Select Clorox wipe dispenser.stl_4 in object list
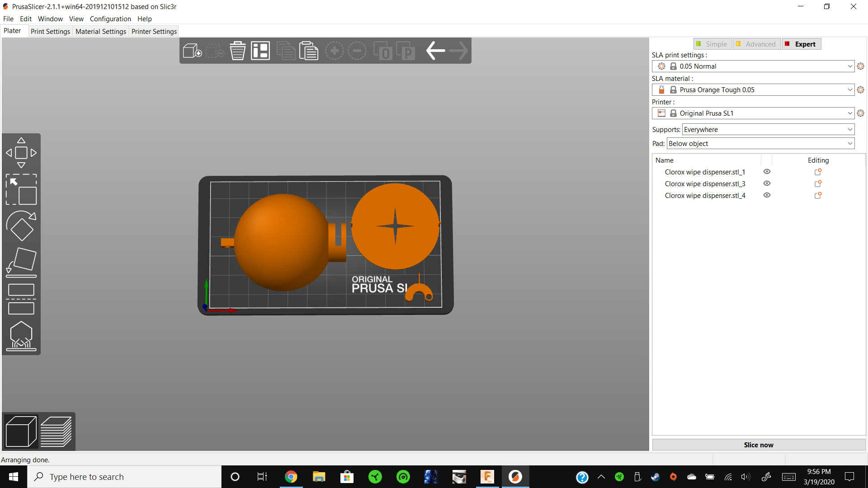The image size is (868, 488). [705, 196]
